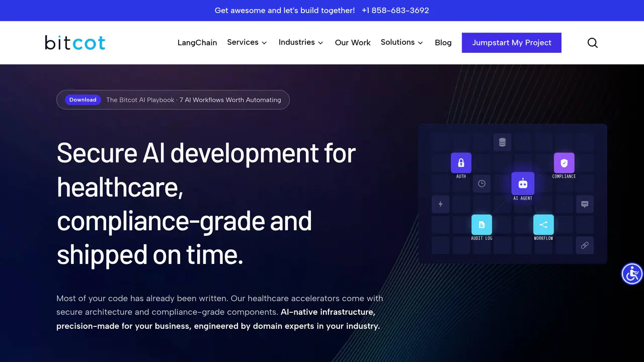Open the LangChain menu item

coord(197,43)
